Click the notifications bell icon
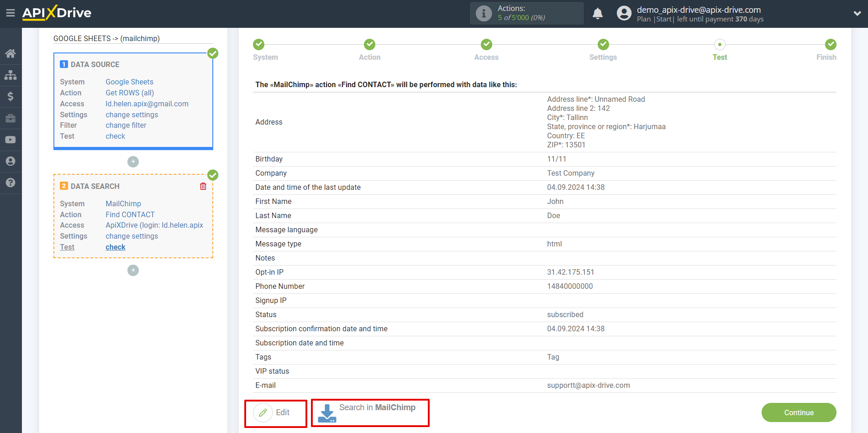 coord(598,14)
